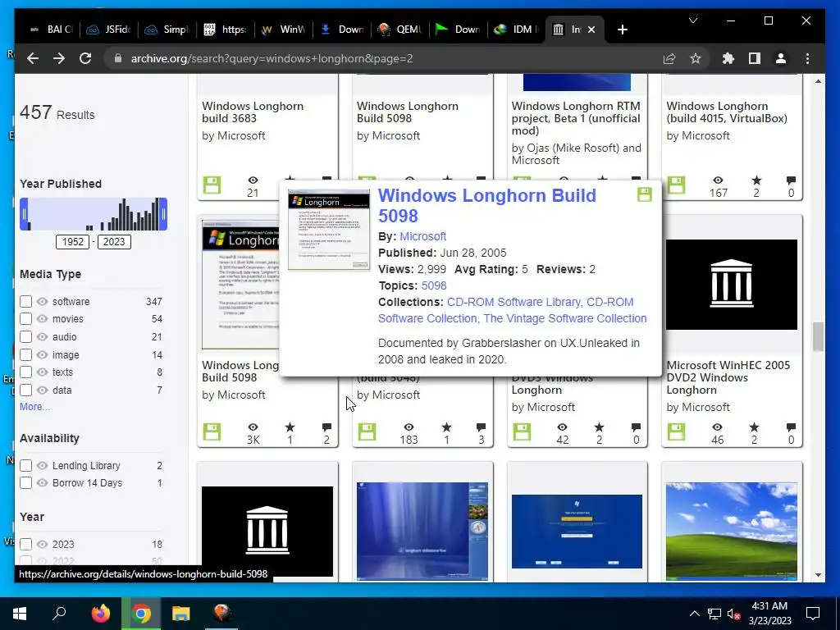Switch to the WinW tab
The width and height of the screenshot is (840, 630).
pos(284,30)
